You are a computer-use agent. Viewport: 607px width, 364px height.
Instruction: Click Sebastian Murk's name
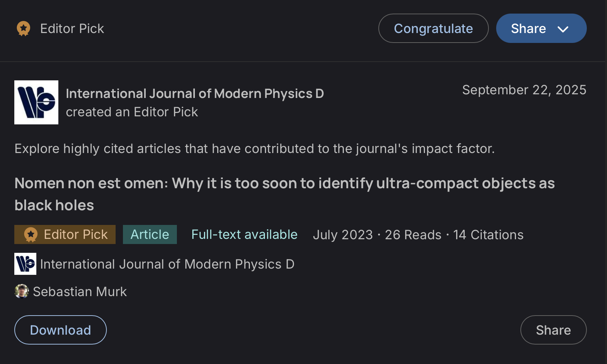80,291
